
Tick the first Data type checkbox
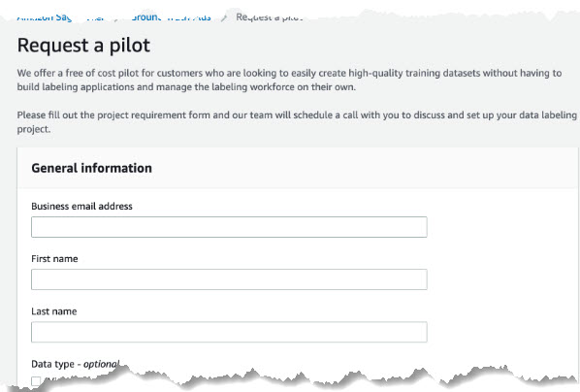pyautogui.click(x=36, y=381)
